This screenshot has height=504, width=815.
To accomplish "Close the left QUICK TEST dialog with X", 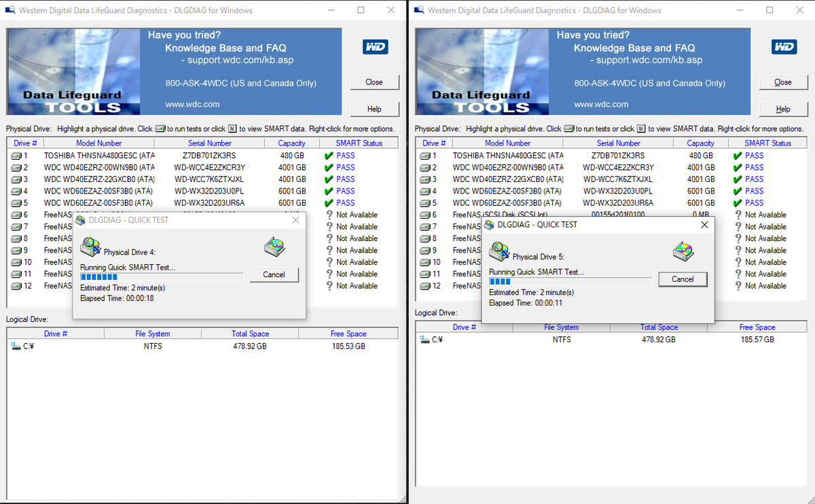I will point(295,220).
